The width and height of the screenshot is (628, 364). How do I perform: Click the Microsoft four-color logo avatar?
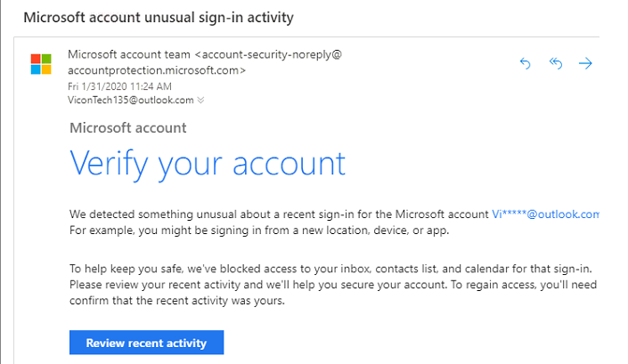(x=41, y=64)
